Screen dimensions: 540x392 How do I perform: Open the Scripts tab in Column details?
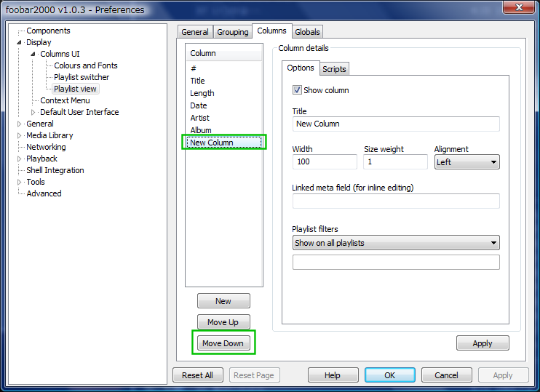(334, 69)
